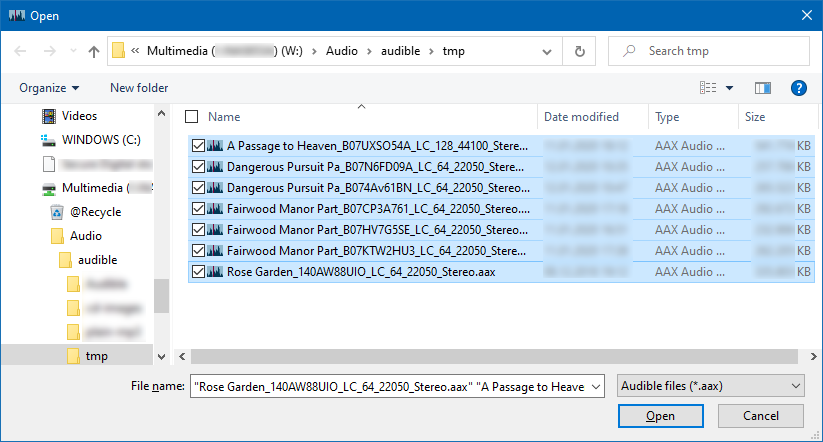Select Fairwood Manor Part_B07HV7G5SE file name
Screen dimensions: 823x442
click(377, 229)
